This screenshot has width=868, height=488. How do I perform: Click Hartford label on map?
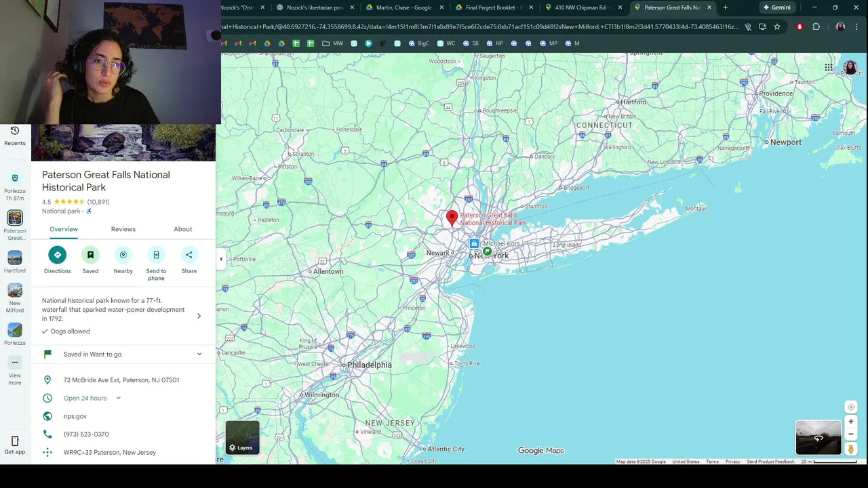633,102
